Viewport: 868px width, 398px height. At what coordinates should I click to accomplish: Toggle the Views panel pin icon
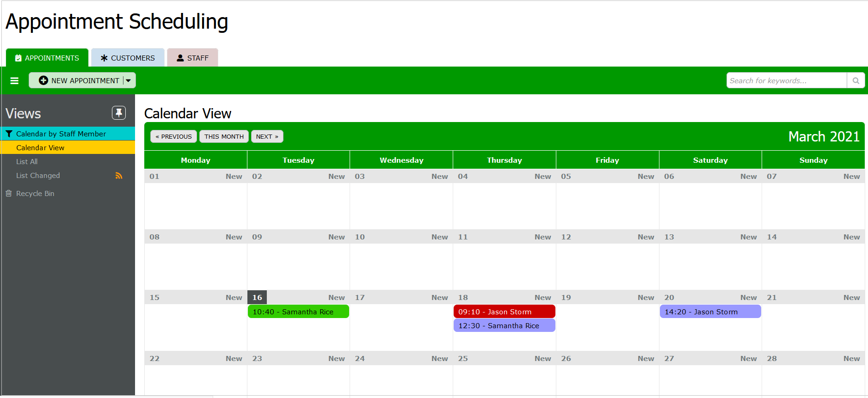point(119,113)
